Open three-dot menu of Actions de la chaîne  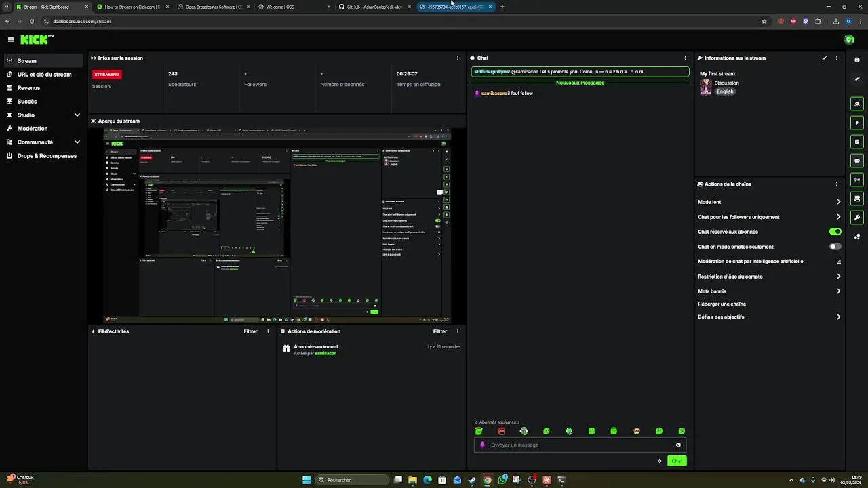pos(837,184)
